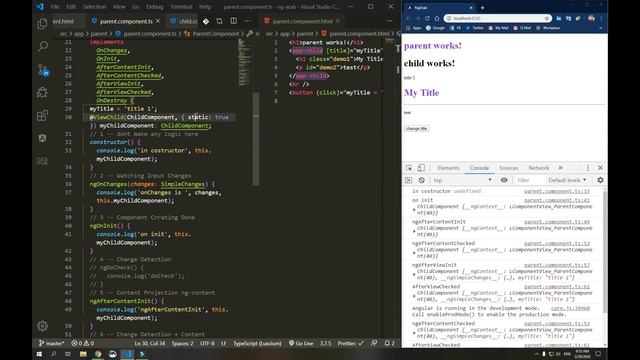The height and width of the screenshot is (360, 640).
Task: Click the Open Changes diamond editor icon
Action: coord(206,21)
